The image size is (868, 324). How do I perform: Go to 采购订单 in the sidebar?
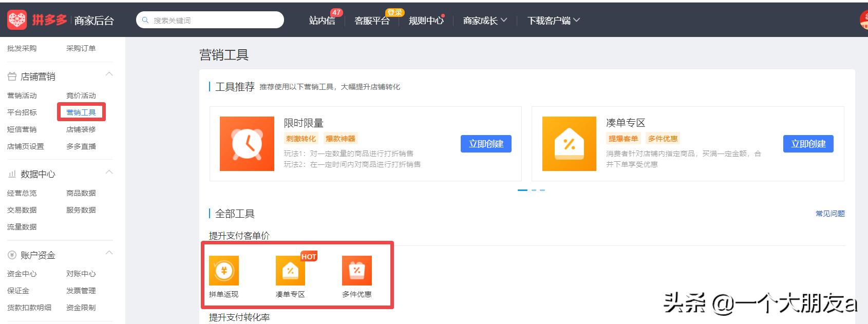[x=81, y=48]
